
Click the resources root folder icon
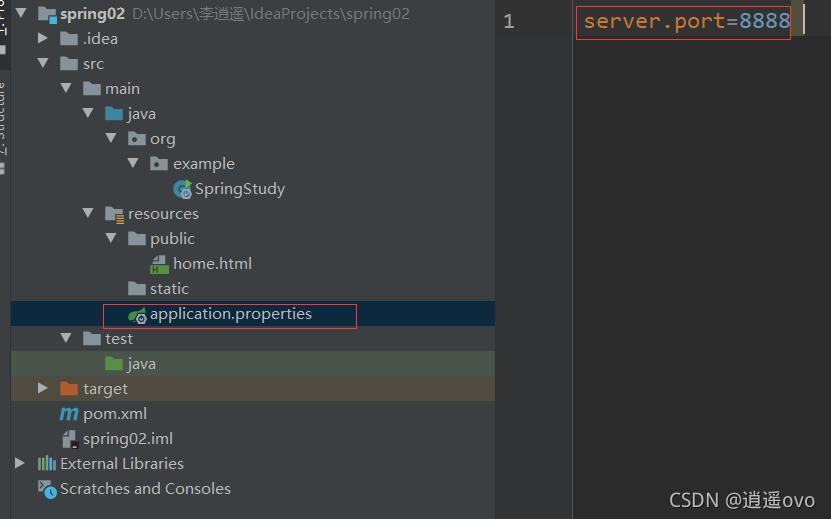(114, 214)
